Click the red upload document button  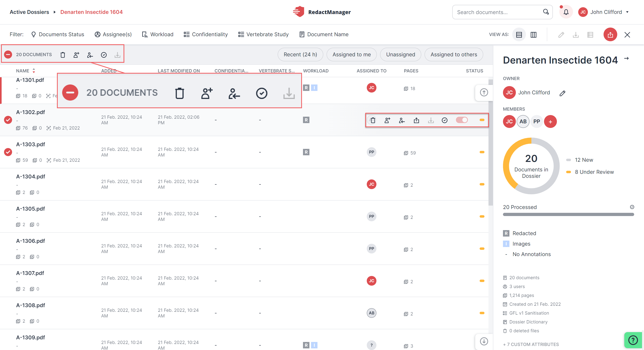click(610, 35)
